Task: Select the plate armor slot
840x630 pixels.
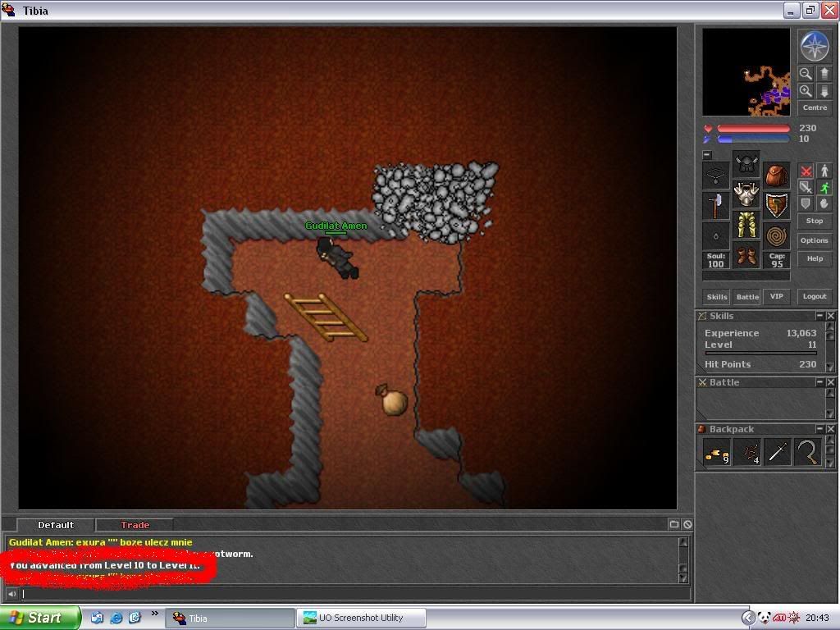Action: click(746, 194)
